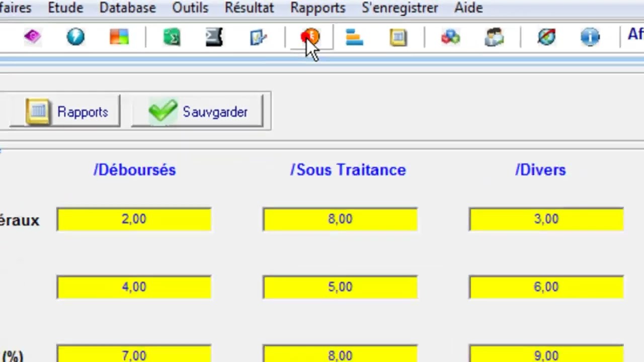This screenshot has width=644, height=362.
Task: Select the Sous Traitance field showing 8,00 in (%) row
Action: [x=340, y=353]
